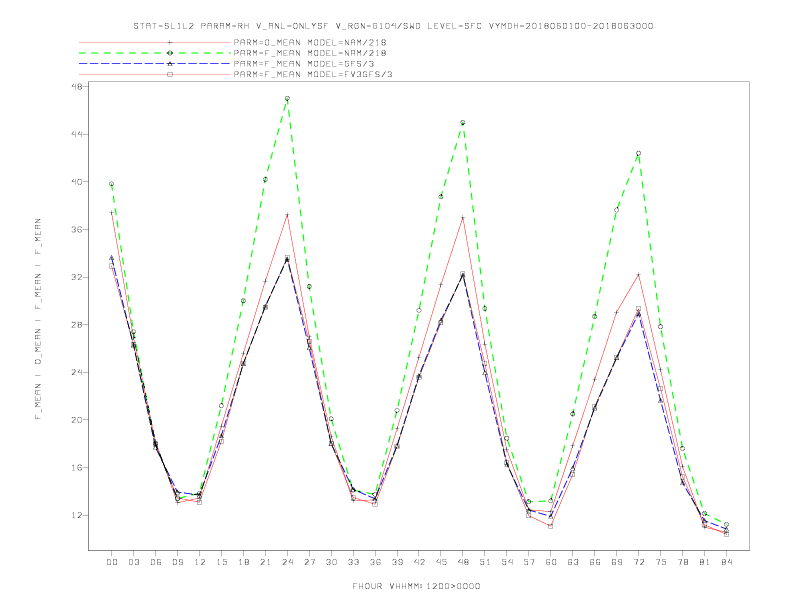792x612 pixels.
Task: Select legend entry PARM=F_MEAN MODEL=FV3GFS/3
Action: 313,74
